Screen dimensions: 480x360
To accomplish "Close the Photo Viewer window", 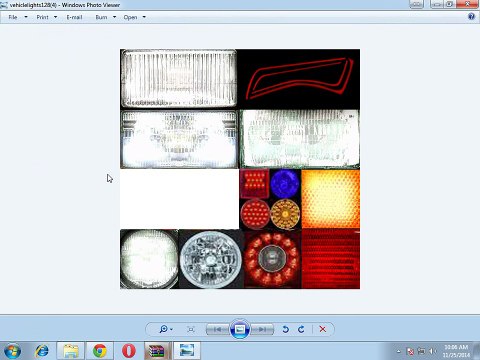I will (467, 4).
